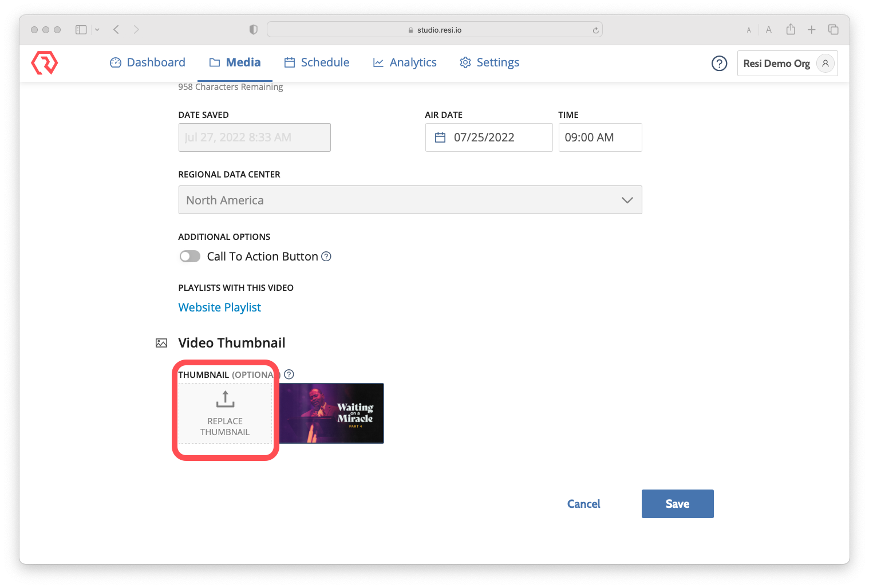Image resolution: width=869 pixels, height=588 pixels.
Task: Enable the Call To Action Button toggle
Action: click(189, 256)
